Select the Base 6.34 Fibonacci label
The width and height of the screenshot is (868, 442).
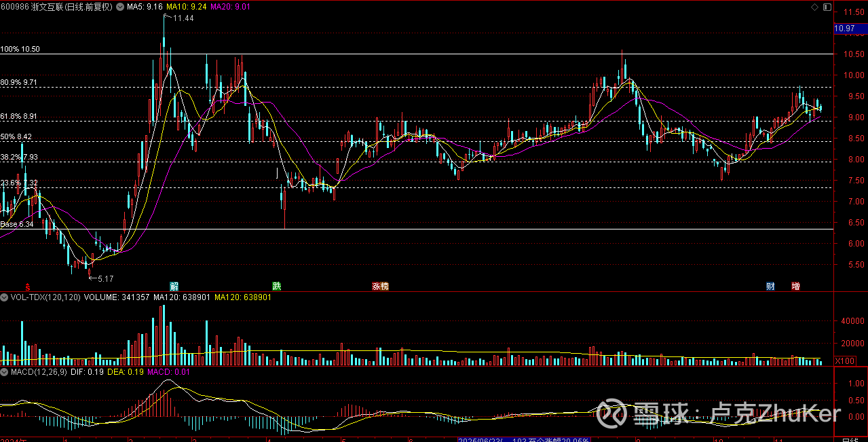17,224
